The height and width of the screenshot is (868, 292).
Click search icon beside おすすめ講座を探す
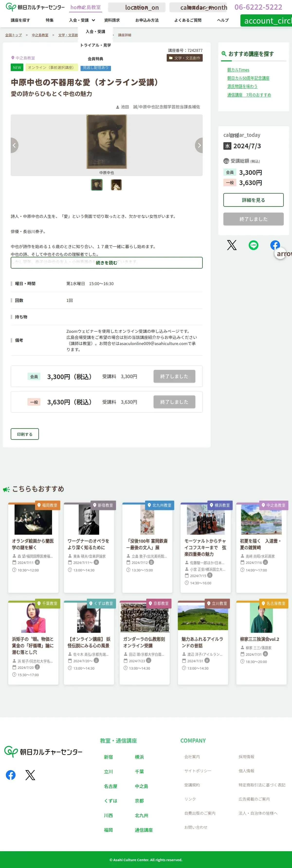coord(224,54)
